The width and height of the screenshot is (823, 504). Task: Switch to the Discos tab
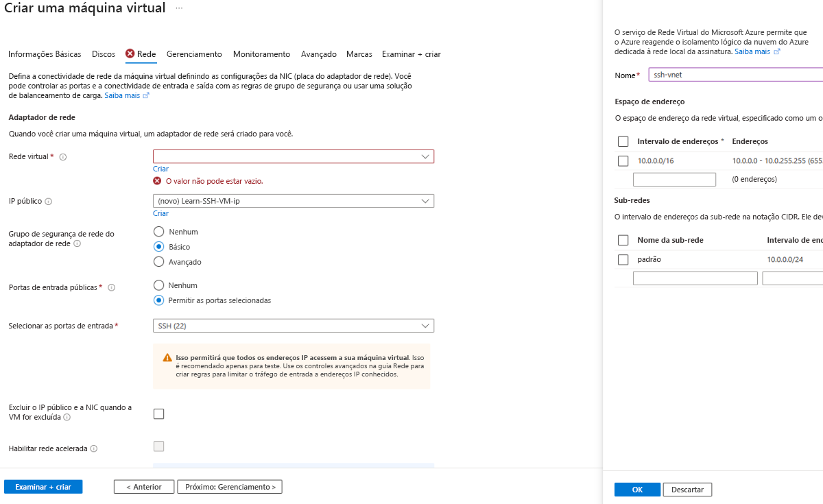[103, 54]
